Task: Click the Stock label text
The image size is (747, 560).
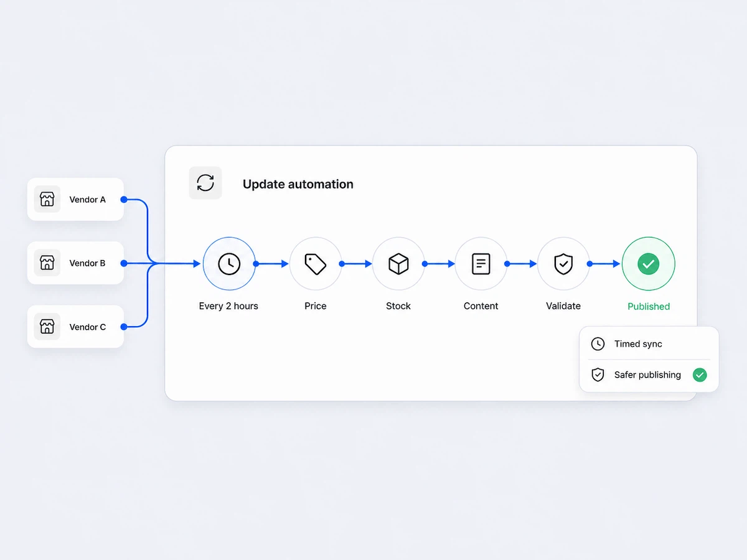Action: pyautogui.click(x=398, y=306)
